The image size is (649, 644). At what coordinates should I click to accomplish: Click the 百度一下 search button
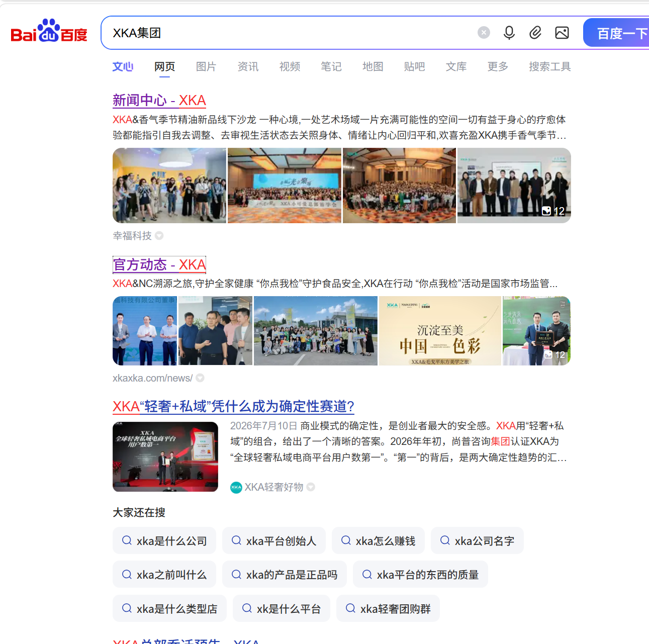click(616, 33)
